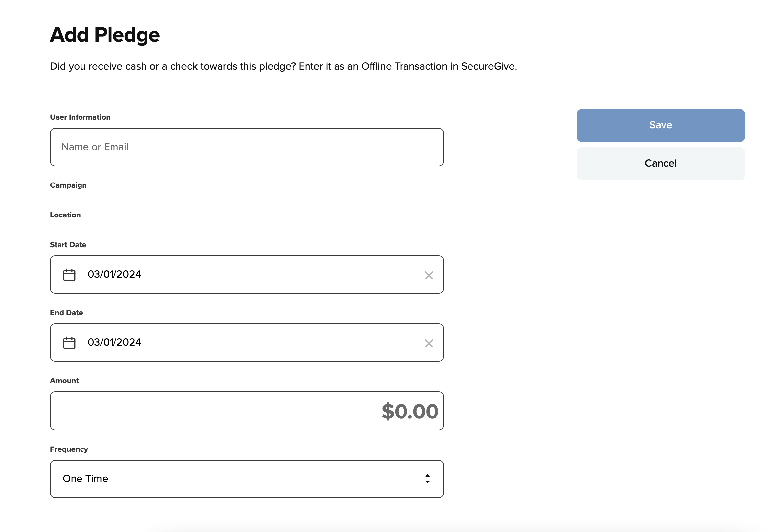Save the new pledge

660,125
